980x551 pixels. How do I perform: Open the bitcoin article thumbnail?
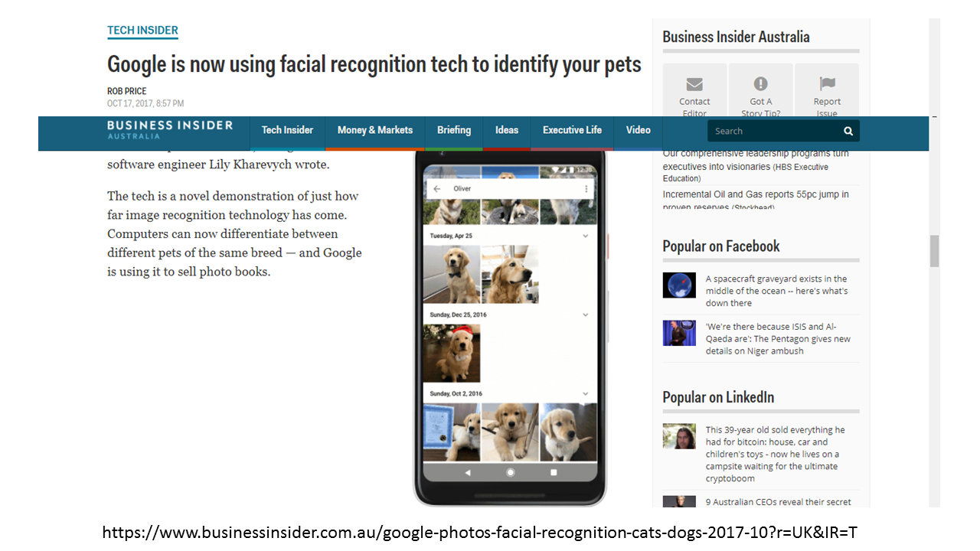pos(679,436)
